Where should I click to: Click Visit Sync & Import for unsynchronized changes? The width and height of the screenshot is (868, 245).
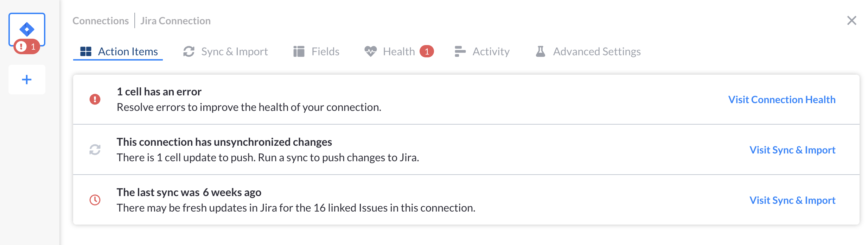point(792,150)
